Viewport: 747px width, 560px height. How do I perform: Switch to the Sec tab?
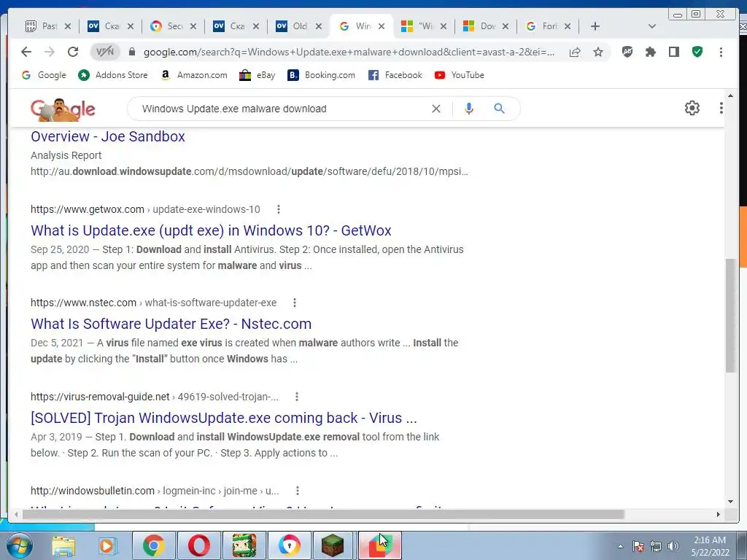coord(167,26)
